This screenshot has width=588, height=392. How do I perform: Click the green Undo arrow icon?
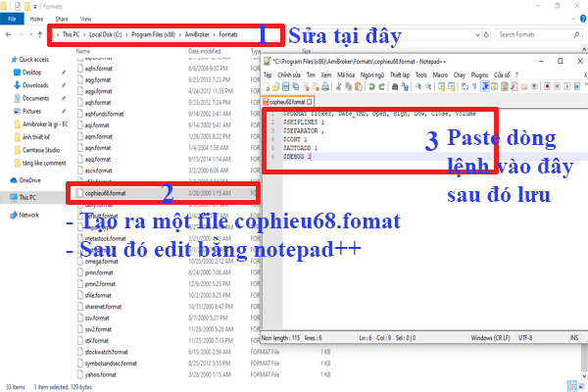coord(371,86)
